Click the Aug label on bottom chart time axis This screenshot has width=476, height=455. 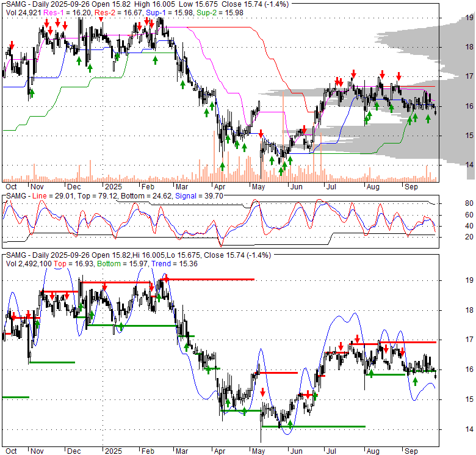tap(373, 451)
